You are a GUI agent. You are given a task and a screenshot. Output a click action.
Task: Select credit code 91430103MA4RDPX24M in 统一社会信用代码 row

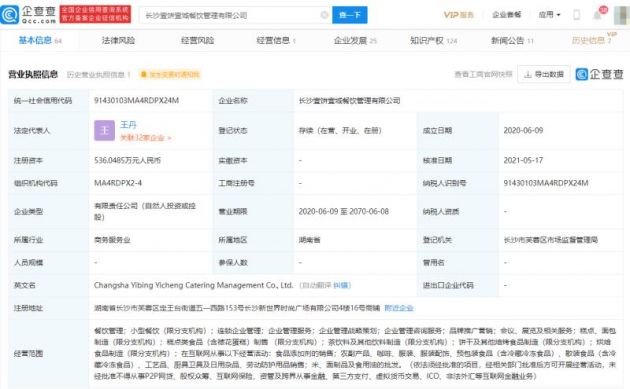[136, 100]
